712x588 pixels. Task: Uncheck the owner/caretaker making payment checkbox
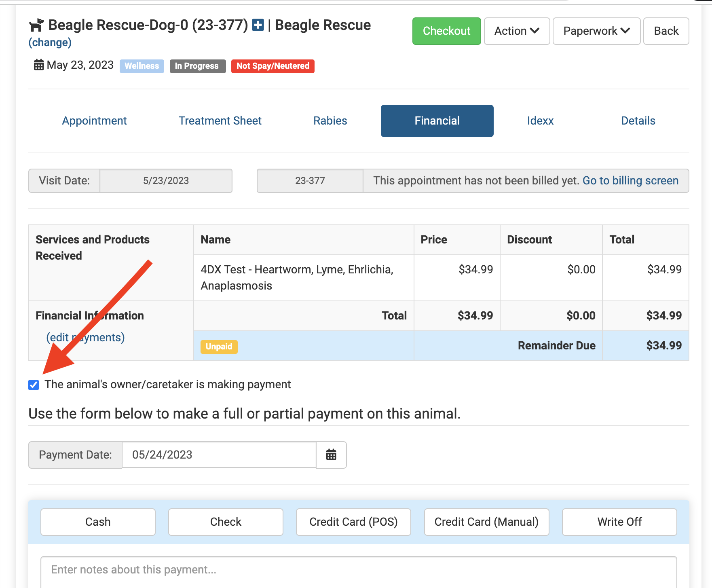tap(34, 385)
